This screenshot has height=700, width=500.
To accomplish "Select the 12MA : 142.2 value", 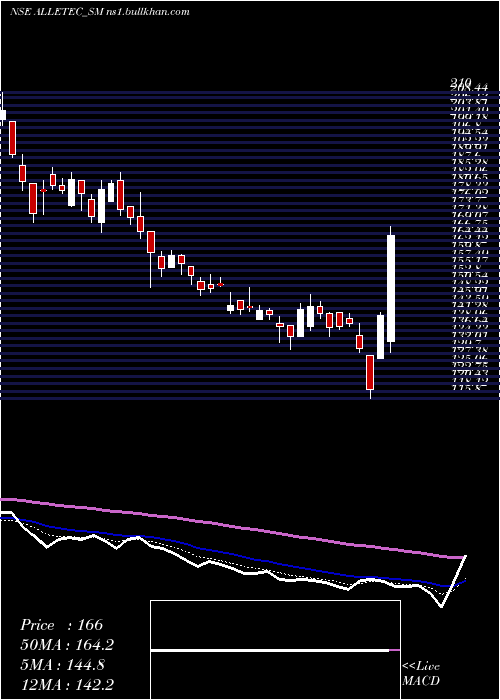I will point(67,684).
